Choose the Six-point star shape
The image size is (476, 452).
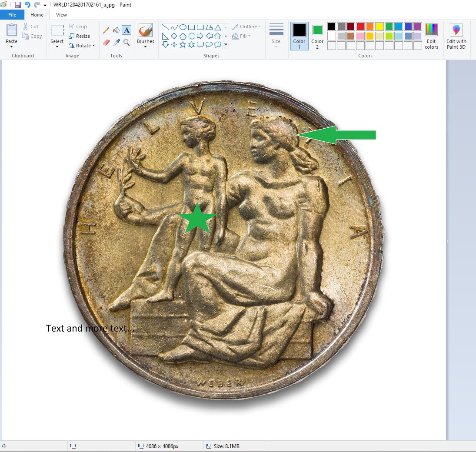(191, 45)
